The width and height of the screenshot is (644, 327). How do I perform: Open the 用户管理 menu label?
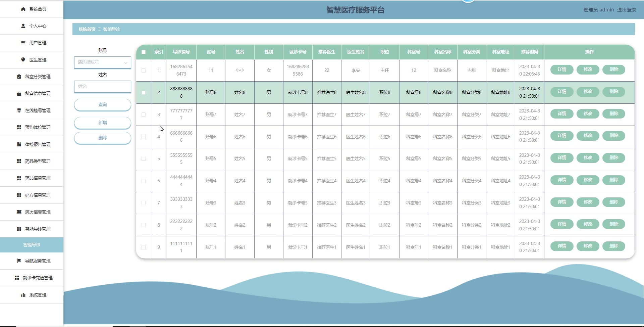coord(38,43)
